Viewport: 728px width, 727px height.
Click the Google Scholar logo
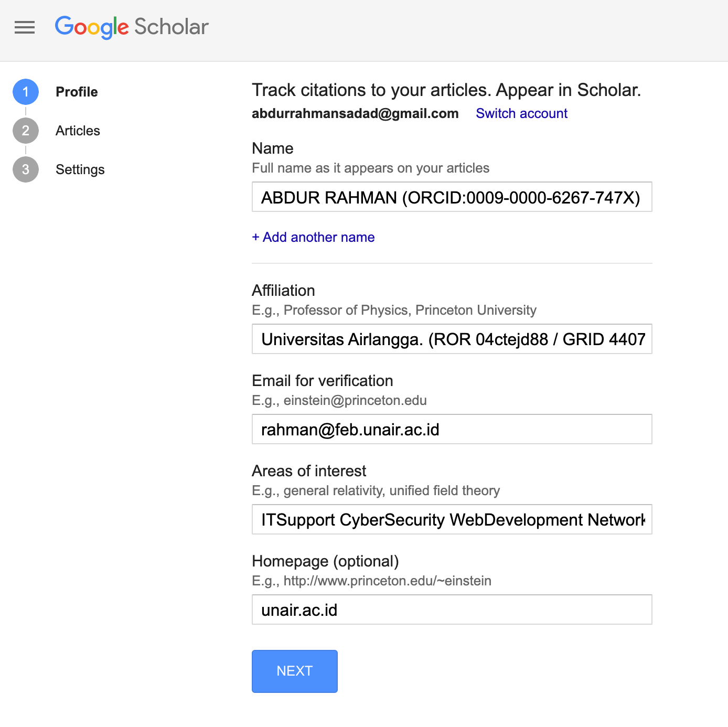coord(132,27)
